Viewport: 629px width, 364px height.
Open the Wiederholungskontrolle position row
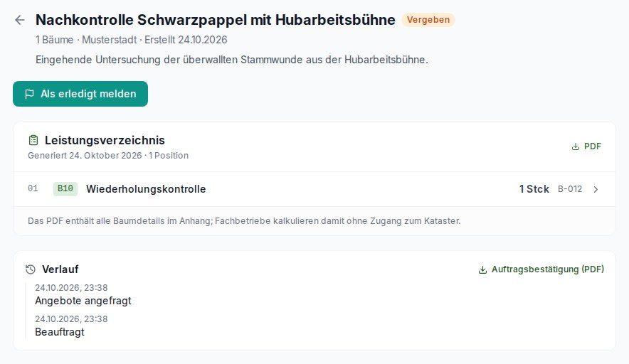point(314,189)
